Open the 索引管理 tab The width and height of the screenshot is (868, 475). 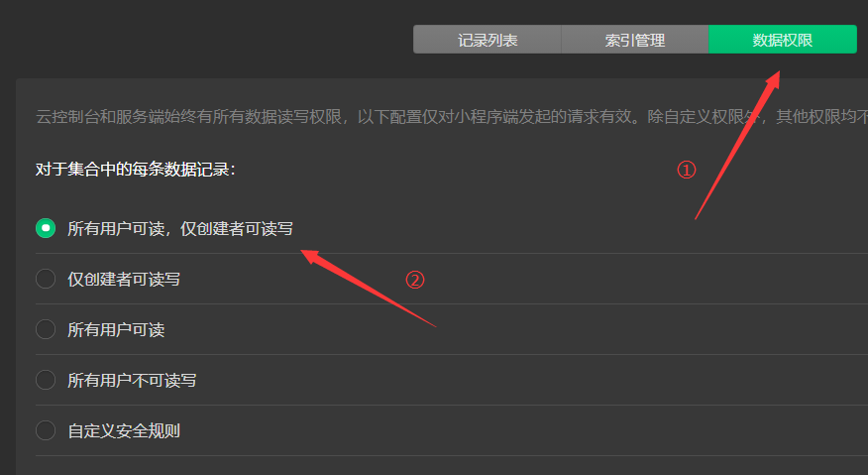click(x=635, y=40)
